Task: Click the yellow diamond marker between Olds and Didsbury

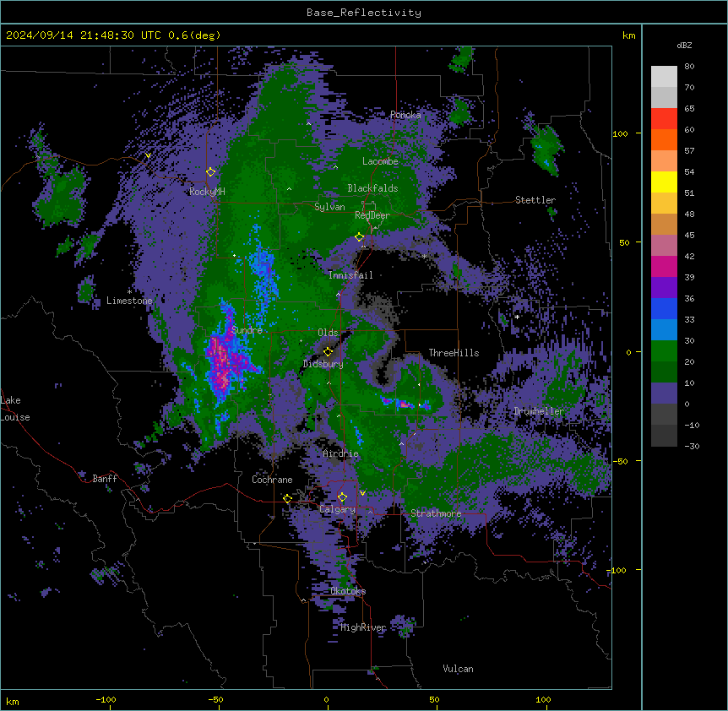Action: click(x=328, y=351)
